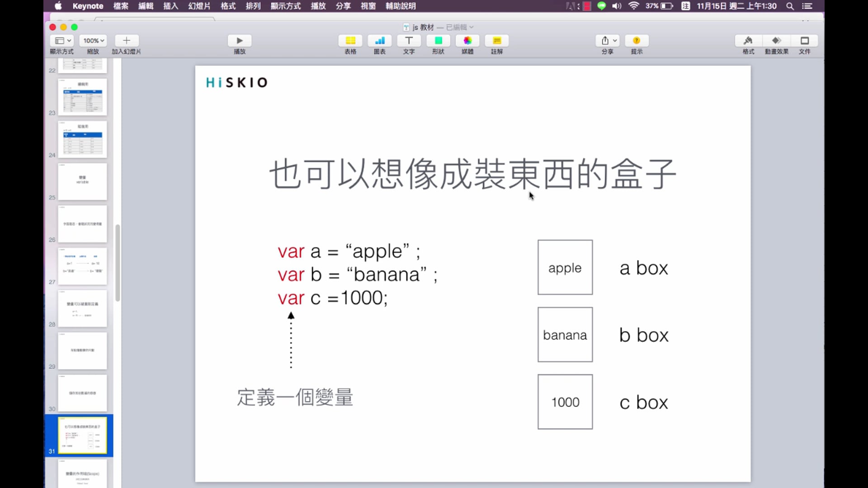Open the 100% zoom level dropdown

(x=94, y=41)
